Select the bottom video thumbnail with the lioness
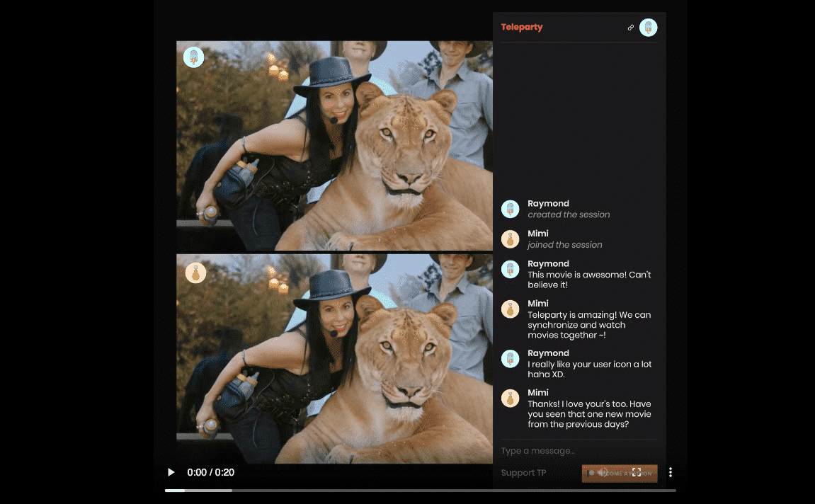Screen dimensions: 815x504 click(334, 358)
